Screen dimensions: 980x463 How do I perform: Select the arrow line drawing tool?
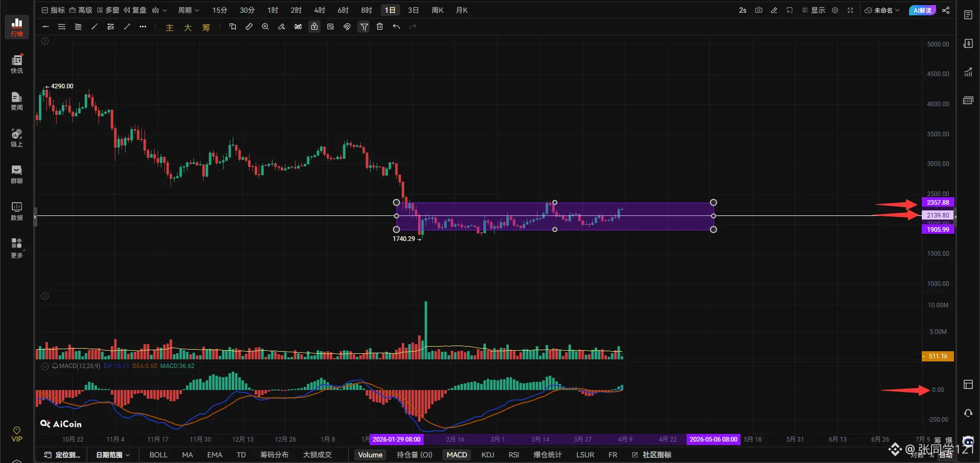pos(127,27)
